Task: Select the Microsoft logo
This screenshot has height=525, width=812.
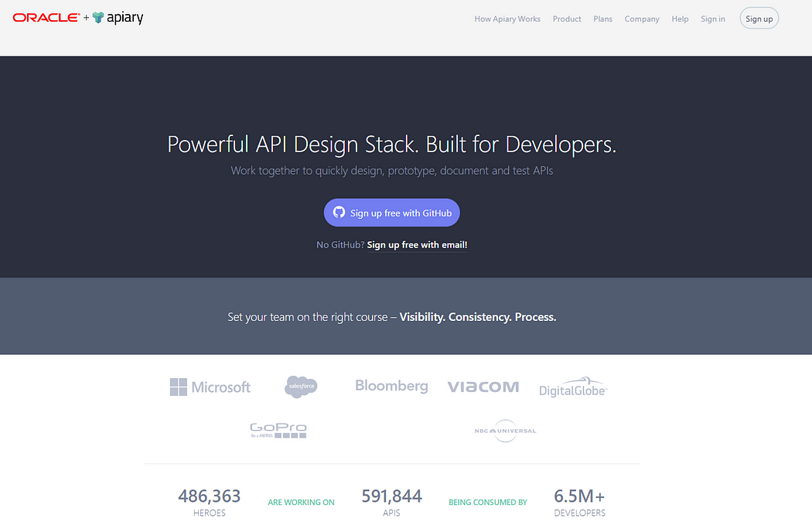Action: pos(210,387)
